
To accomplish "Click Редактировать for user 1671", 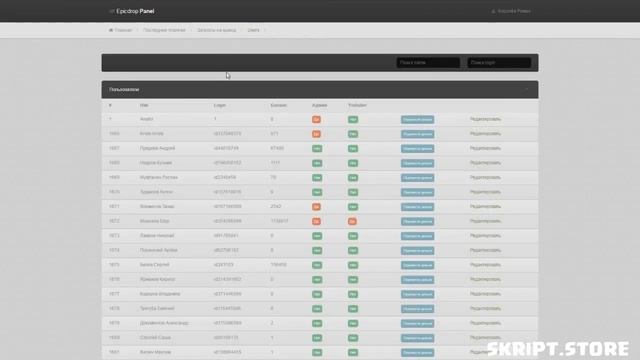I will 485,207.
